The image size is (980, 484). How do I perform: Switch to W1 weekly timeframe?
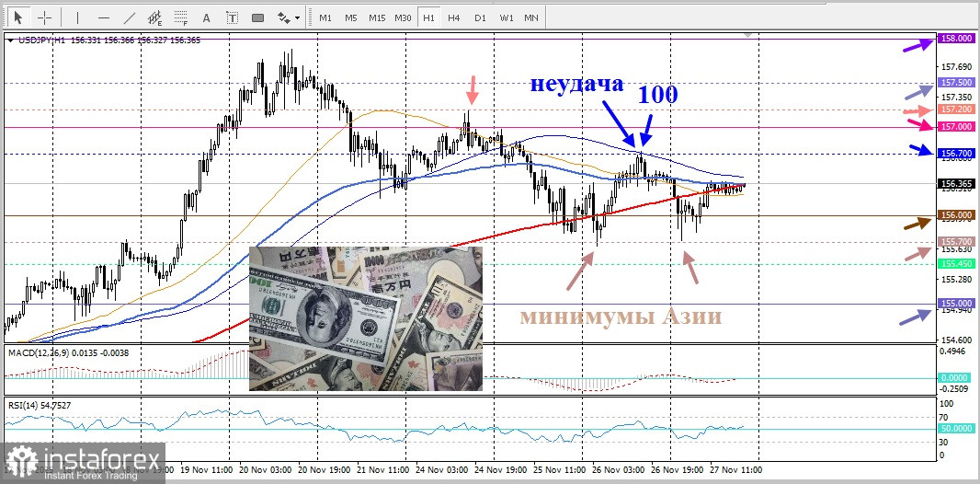pos(506,17)
